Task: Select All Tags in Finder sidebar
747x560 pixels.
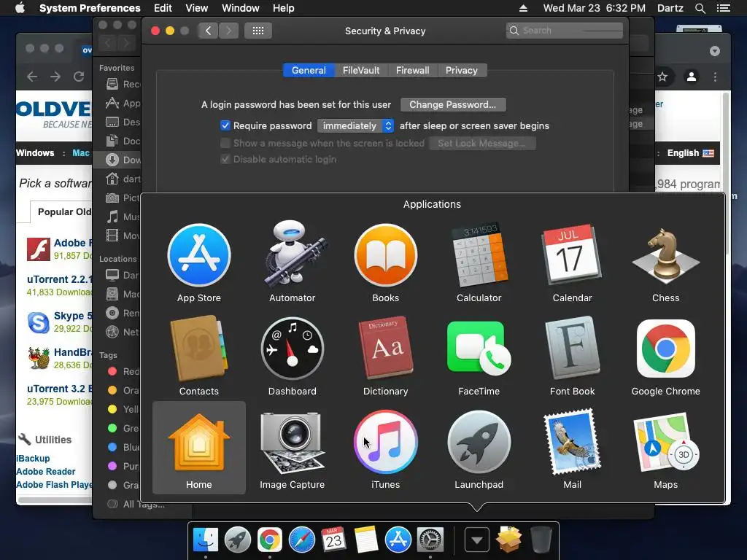Action: tap(136, 504)
